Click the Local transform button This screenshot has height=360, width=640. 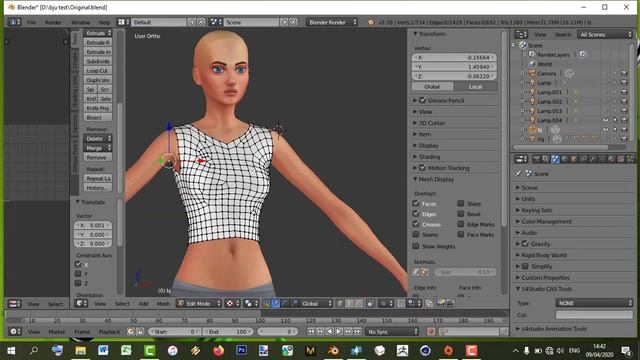coord(476,87)
